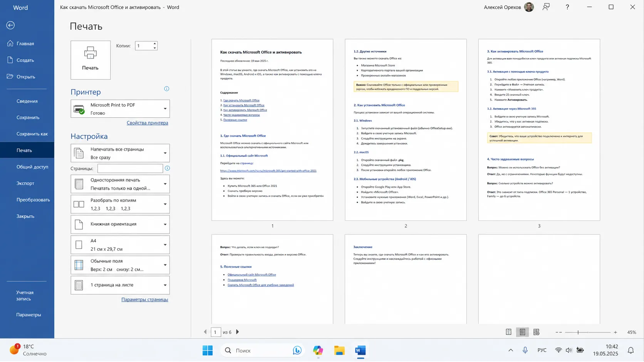Expand the 1 страница на листе dropdown
The height and width of the screenshot is (362, 644).
point(120,285)
